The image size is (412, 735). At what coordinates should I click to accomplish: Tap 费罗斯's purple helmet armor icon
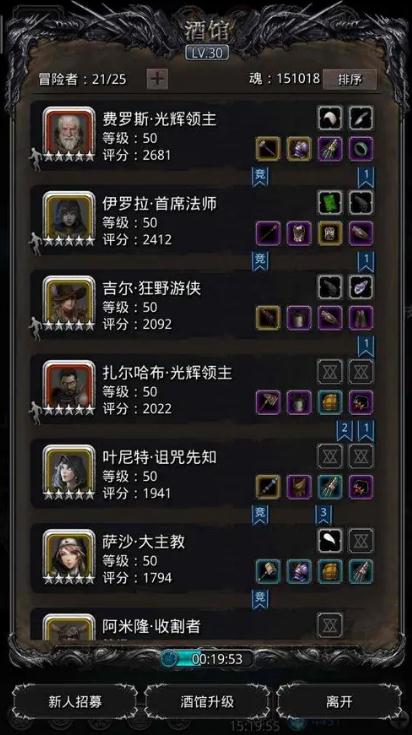(299, 149)
